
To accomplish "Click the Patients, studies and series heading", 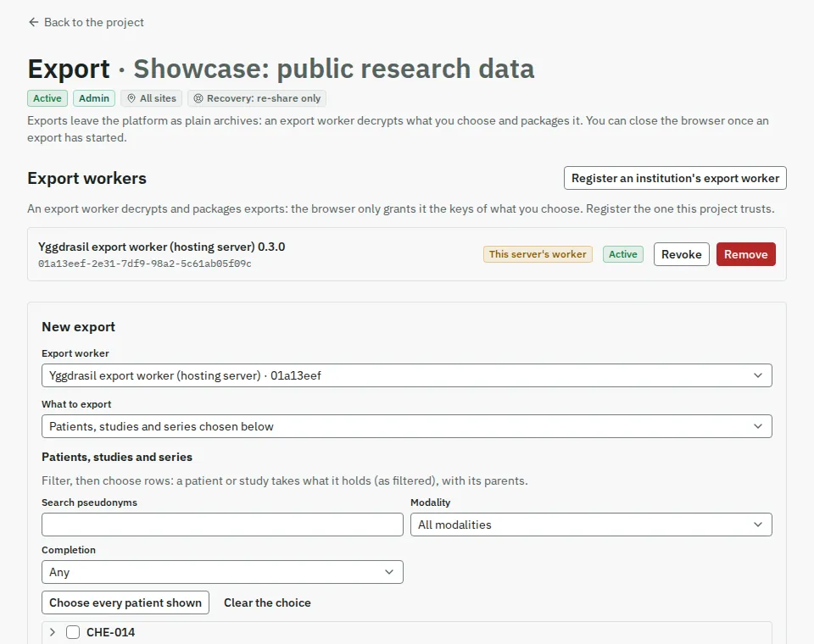I will (117, 457).
